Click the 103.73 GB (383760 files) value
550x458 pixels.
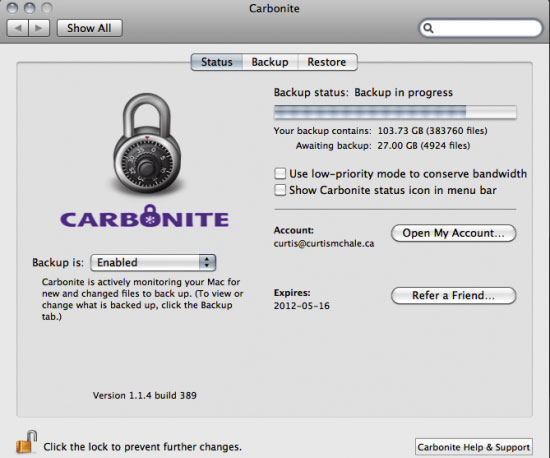(432, 131)
